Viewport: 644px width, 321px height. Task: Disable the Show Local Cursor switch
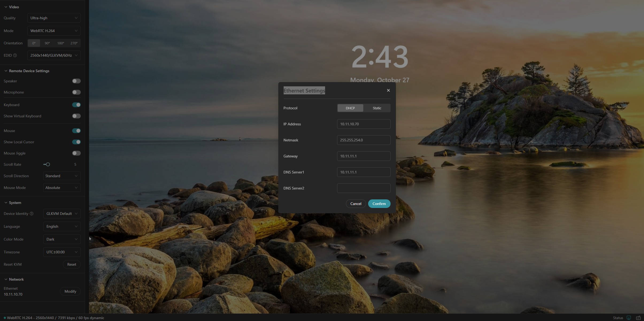click(x=76, y=142)
